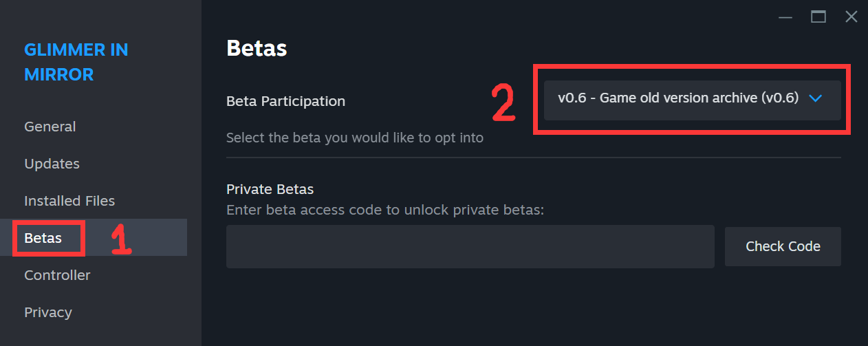Click the red number 2 annotation
This screenshot has width=868, height=346.
click(503, 103)
